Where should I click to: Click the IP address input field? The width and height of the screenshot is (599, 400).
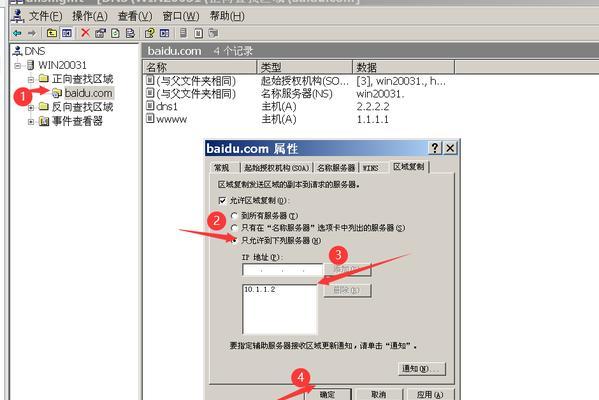point(282,270)
